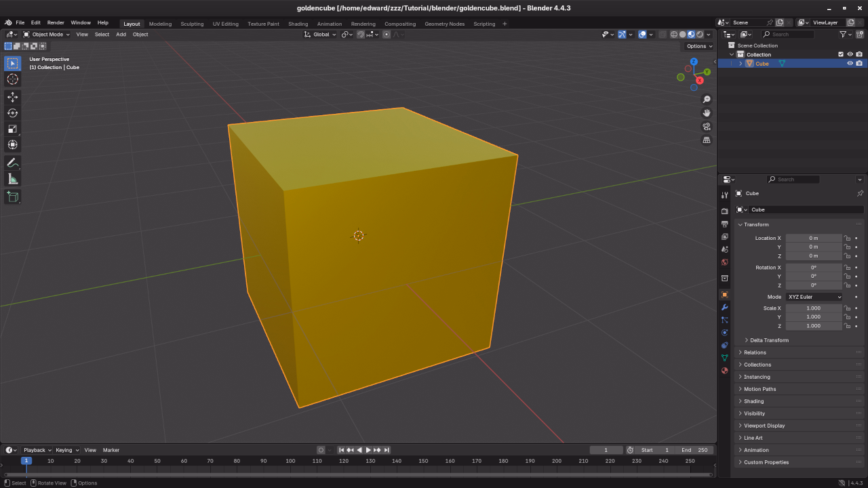Open the XYZ Euler rotation mode dropdown

pyautogui.click(x=814, y=297)
